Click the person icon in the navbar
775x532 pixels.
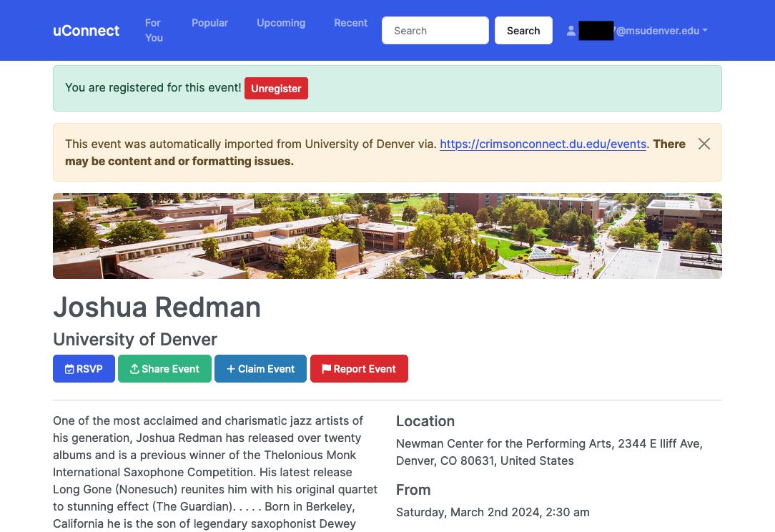[x=571, y=30]
